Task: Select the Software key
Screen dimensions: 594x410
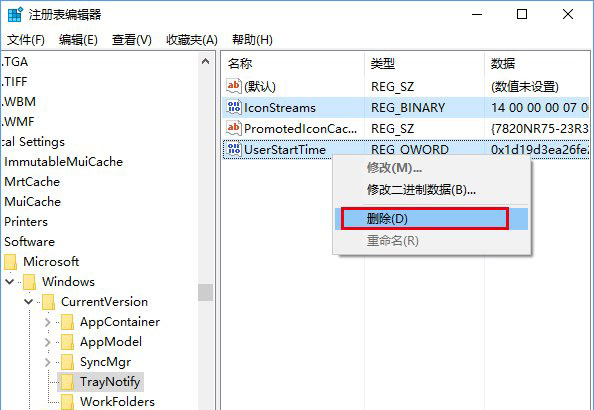Action: point(29,242)
